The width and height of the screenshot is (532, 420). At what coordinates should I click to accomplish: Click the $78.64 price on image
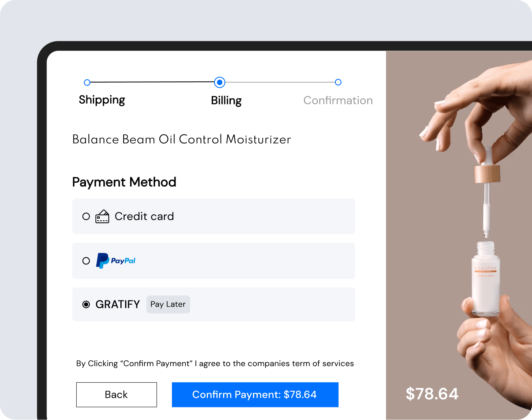432,394
